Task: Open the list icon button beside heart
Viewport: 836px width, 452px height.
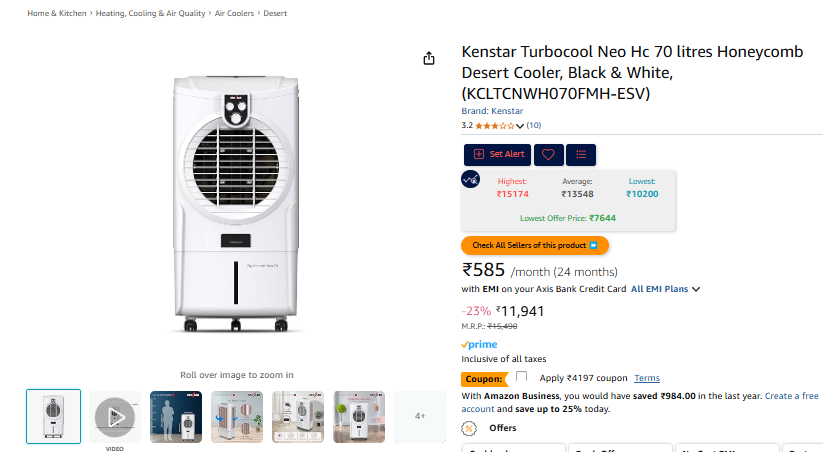Action: [580, 154]
